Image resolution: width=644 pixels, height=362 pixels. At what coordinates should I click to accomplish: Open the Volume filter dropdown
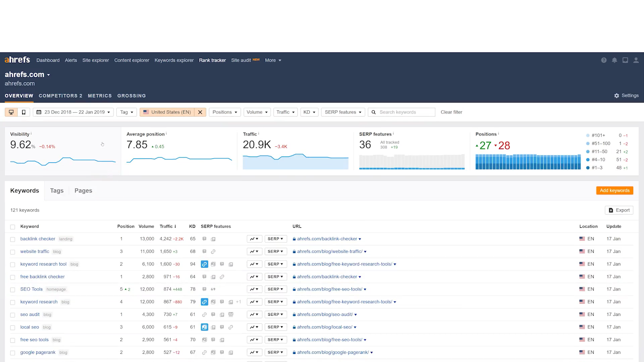[x=257, y=112]
